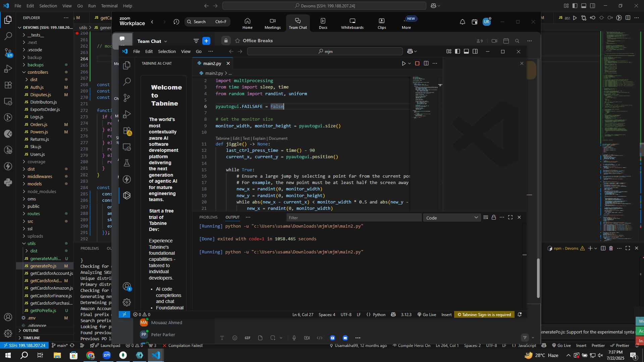Click Go Live in mjm status bar

(427, 315)
